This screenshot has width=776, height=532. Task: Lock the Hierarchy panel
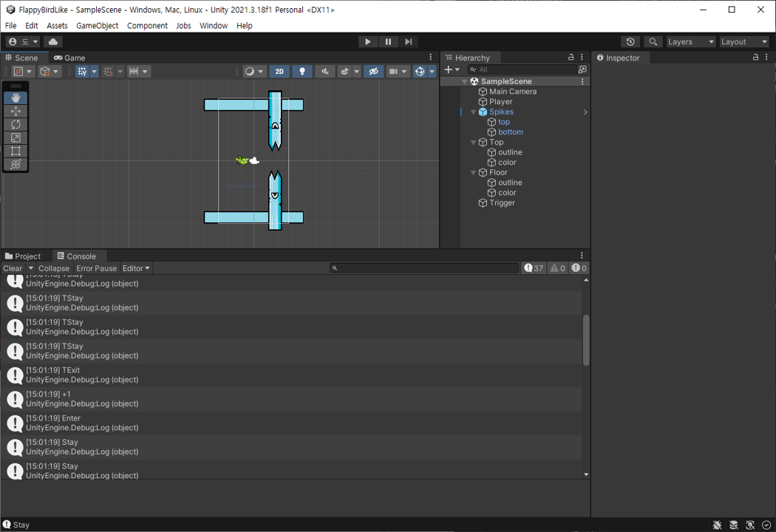point(571,58)
